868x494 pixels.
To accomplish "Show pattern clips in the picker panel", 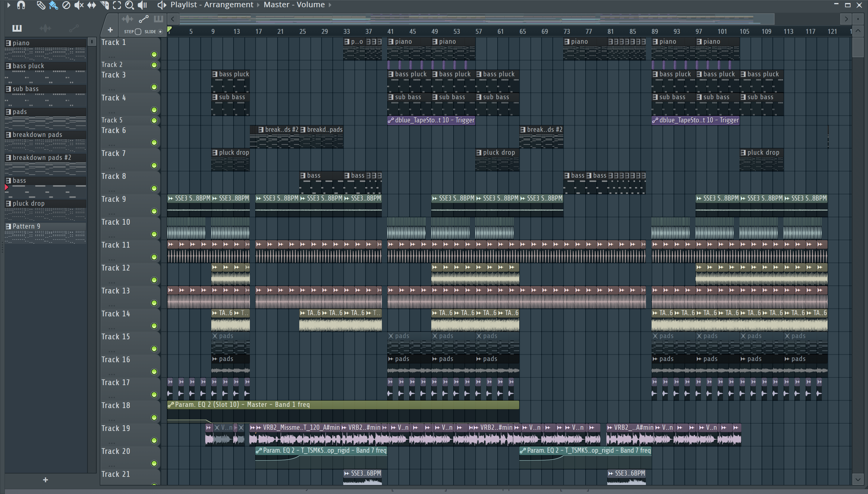I will 17,28.
